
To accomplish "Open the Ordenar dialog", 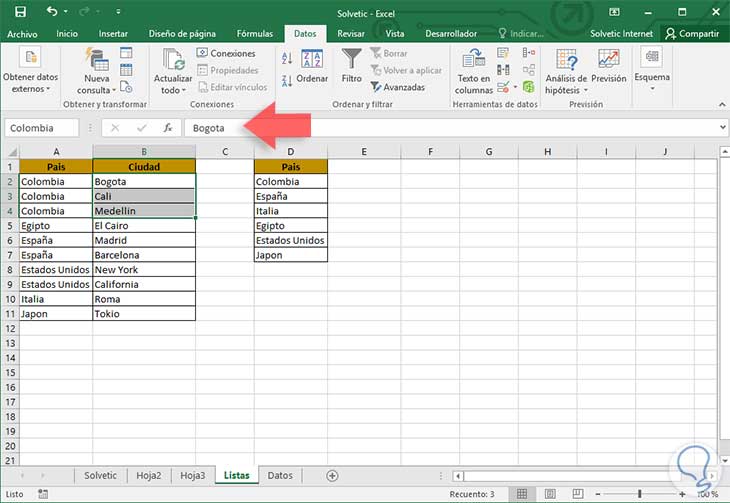I will click(312, 66).
